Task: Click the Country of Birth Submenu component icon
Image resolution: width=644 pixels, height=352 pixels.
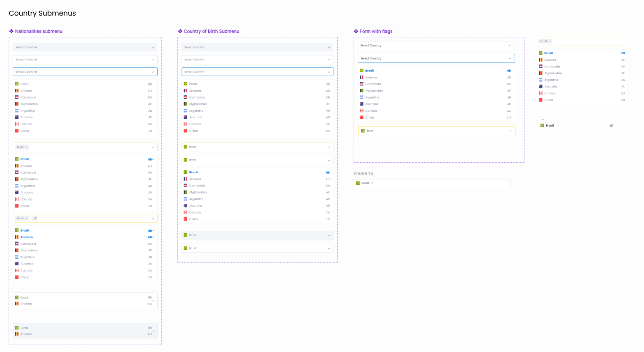Action: tap(180, 31)
